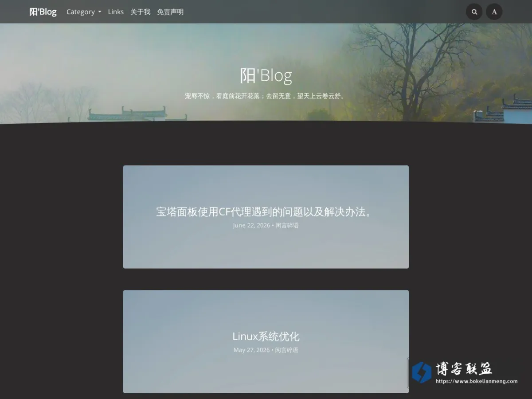The height and width of the screenshot is (399, 532).
Task: Open 闲言碎语 category under Linux系统优化 post
Action: 286,350
